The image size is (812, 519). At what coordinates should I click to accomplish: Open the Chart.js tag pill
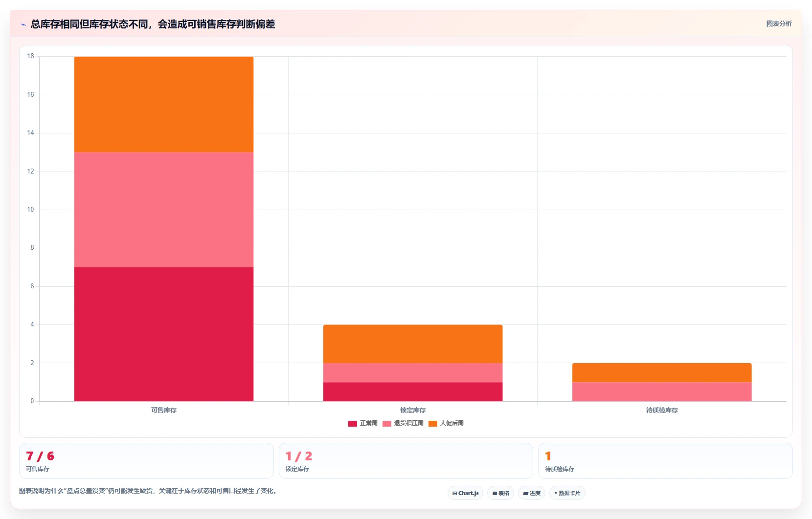coord(465,493)
